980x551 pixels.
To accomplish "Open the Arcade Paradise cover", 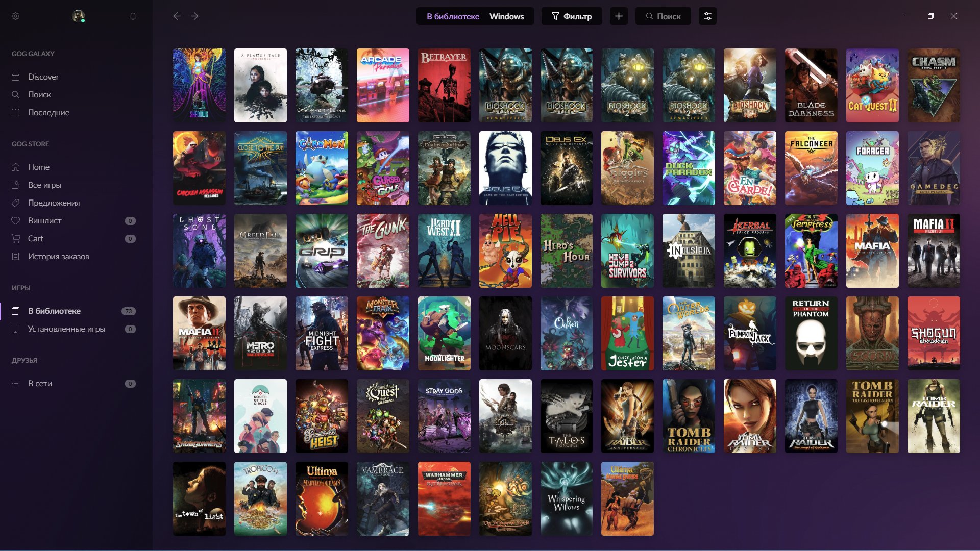I will [x=383, y=85].
